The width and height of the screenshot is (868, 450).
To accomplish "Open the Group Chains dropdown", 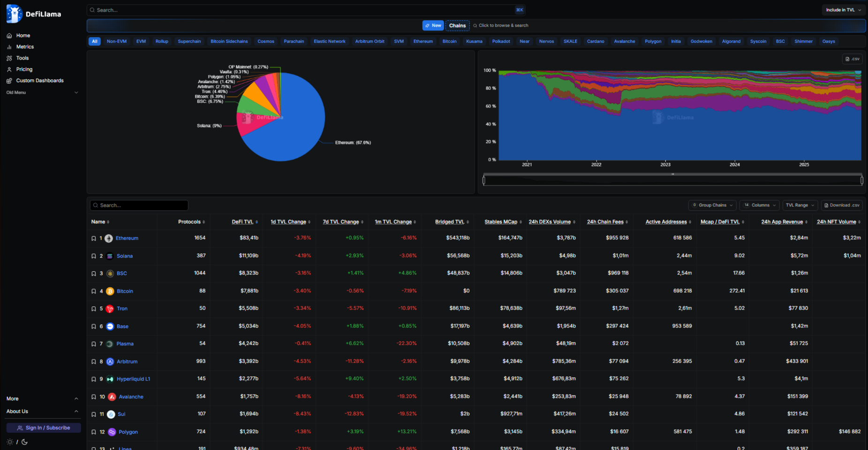I will pyautogui.click(x=712, y=206).
